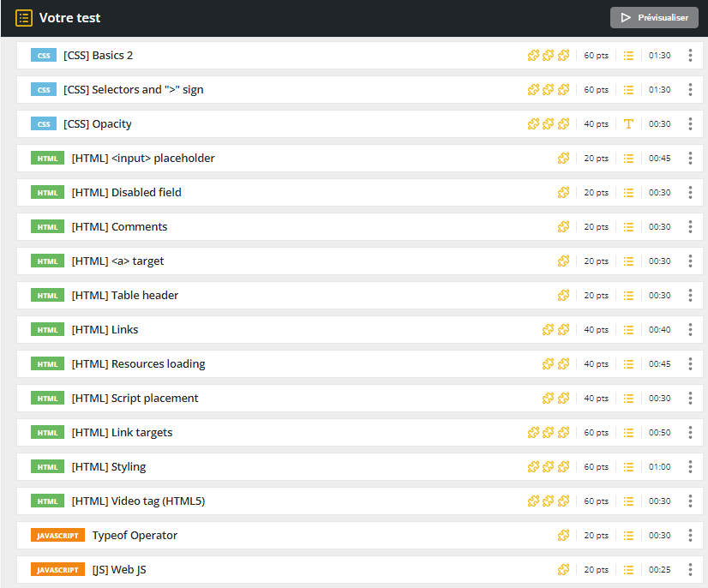Click the list-type icon on [HTML] Links
Viewport: 708px width, 588px height.
[628, 330]
